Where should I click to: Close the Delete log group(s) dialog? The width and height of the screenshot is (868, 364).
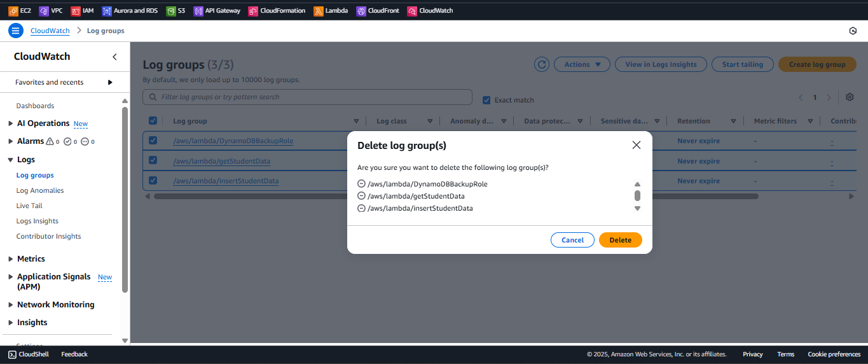pos(636,145)
